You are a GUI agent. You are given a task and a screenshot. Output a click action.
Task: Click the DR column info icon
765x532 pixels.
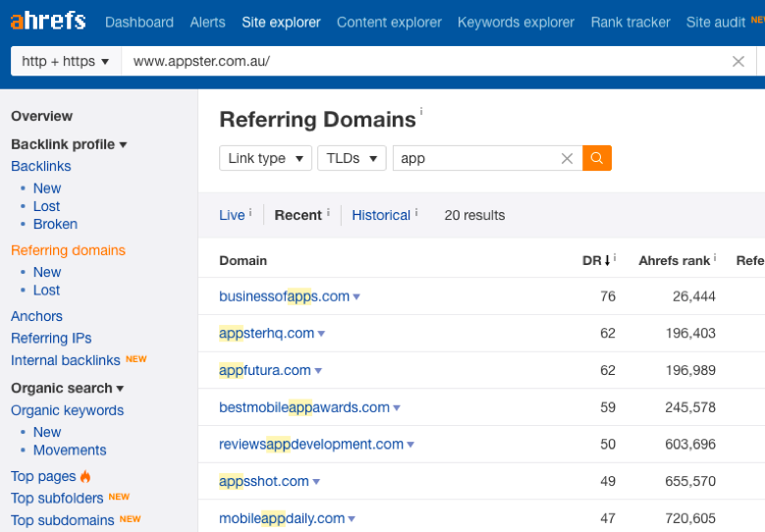(x=615, y=257)
